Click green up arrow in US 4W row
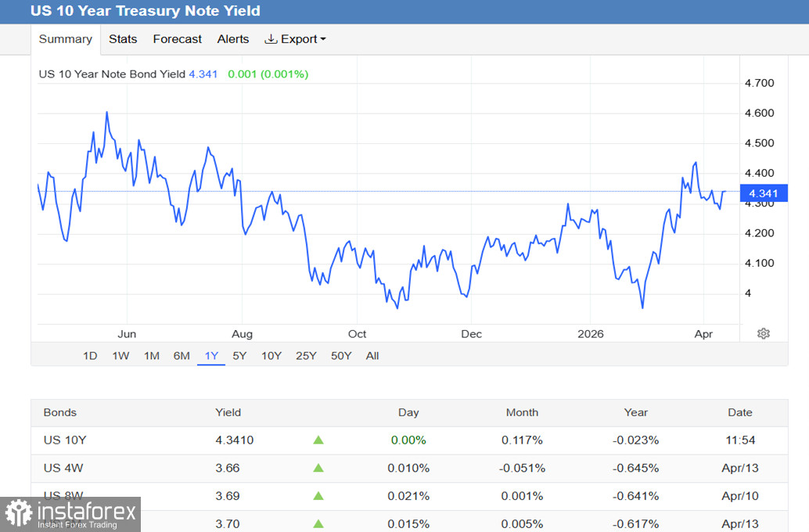Screen dimensions: 809x532 pos(318,468)
